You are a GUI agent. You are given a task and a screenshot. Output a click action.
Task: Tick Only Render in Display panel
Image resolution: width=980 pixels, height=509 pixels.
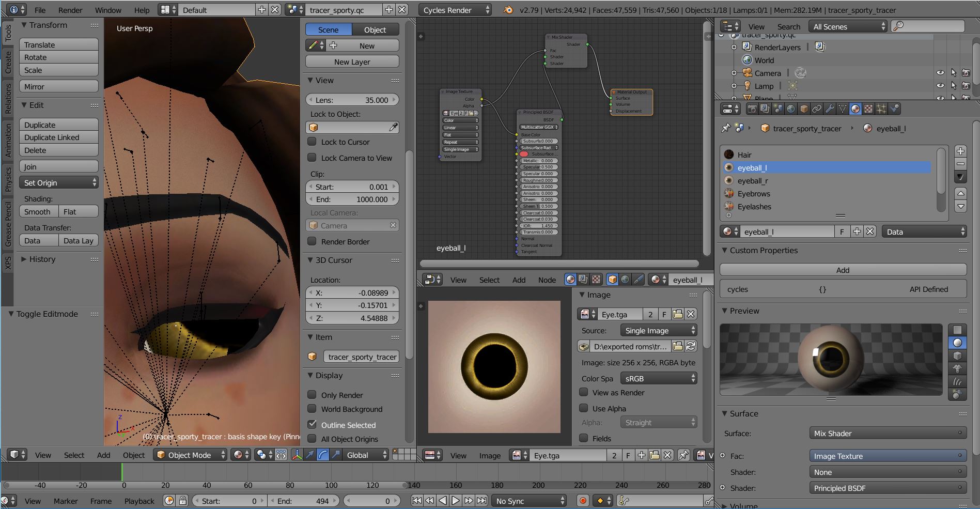point(312,395)
